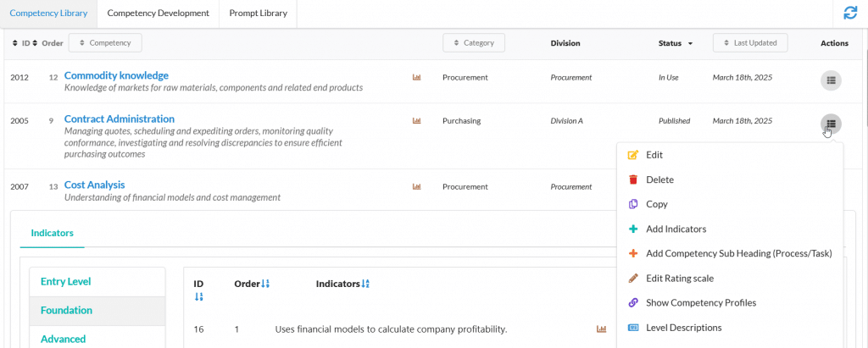Image resolution: width=868 pixels, height=348 pixels.
Task: Click the Purchasing category cell
Action: (462, 120)
